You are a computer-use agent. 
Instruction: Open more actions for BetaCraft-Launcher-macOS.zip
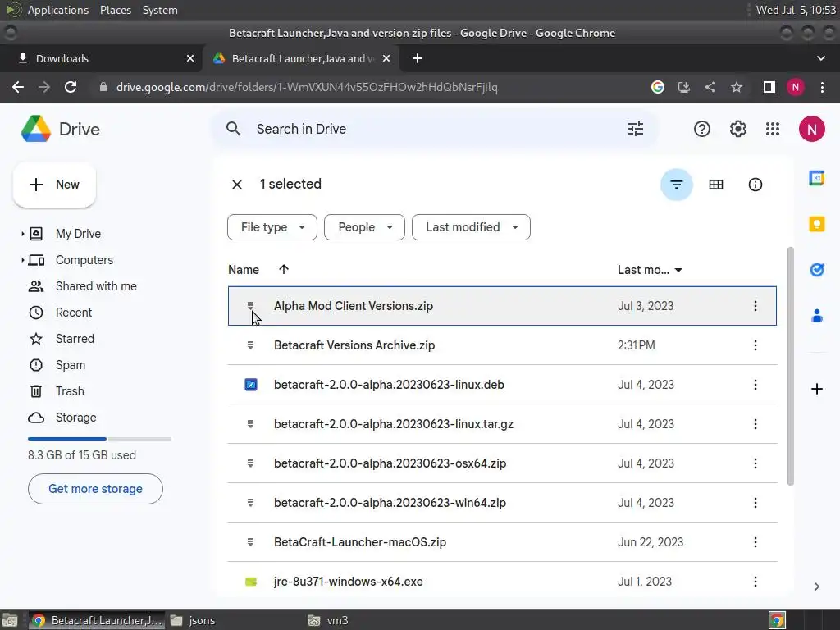click(755, 542)
